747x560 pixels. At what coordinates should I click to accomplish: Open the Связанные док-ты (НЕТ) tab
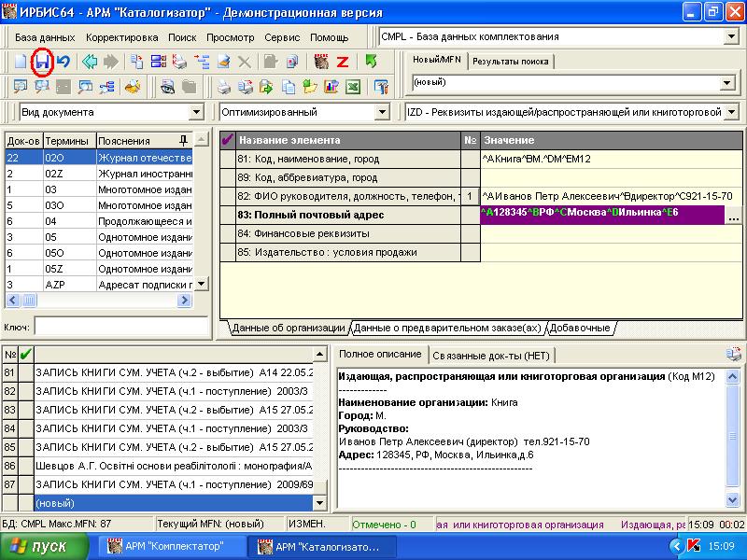pyautogui.click(x=491, y=356)
